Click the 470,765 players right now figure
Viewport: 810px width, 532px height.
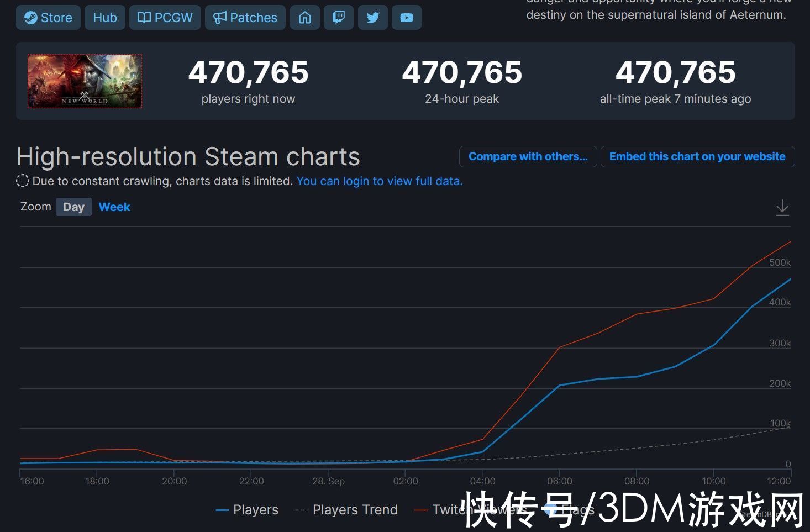(x=248, y=72)
